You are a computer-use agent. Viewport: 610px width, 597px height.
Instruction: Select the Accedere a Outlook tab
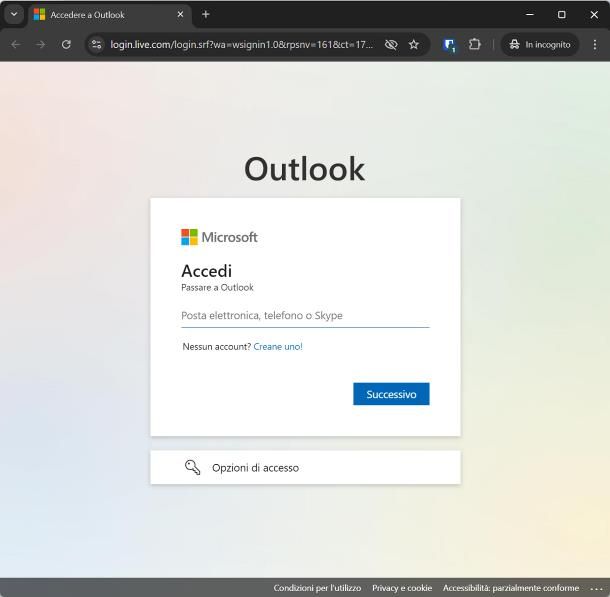pos(109,15)
